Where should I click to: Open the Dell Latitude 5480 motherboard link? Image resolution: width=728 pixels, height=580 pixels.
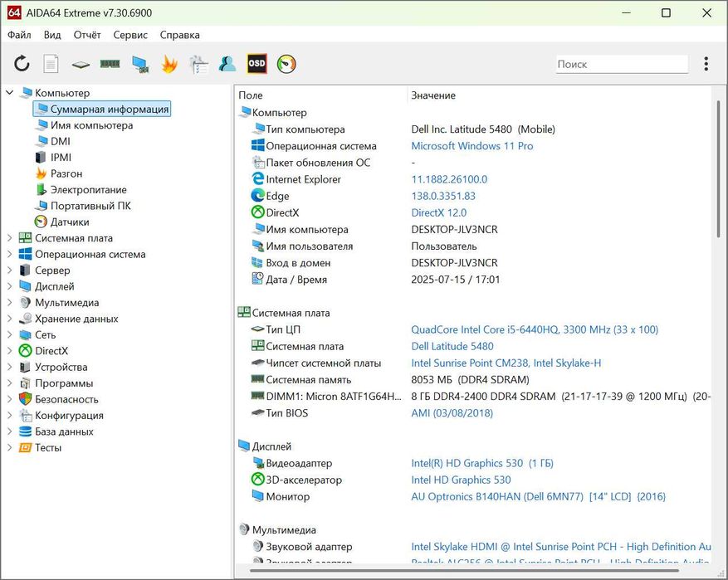[x=452, y=346]
